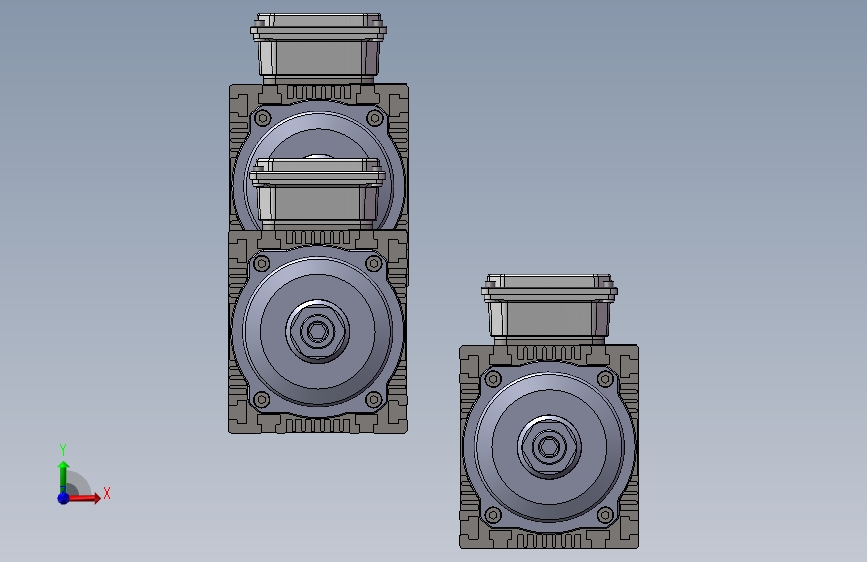Select the middle terminal box on left stack

pos(318,192)
